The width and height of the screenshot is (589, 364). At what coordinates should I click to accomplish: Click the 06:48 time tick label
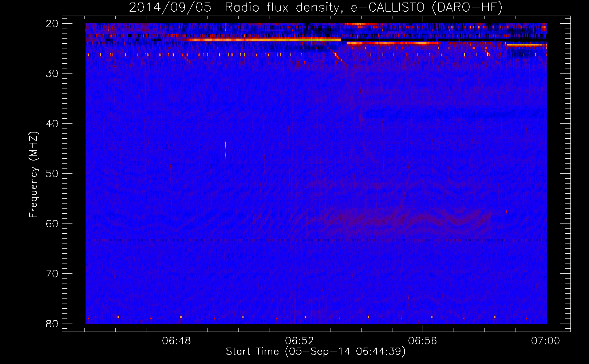pos(177,341)
